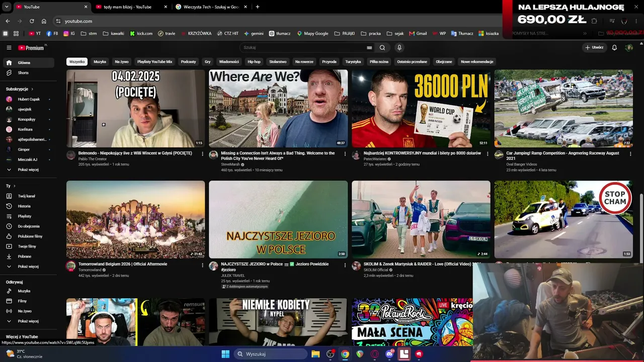Click the Windows taskbar Wyszukaj search box
Screen dimensions: 644x362
pos(271,354)
